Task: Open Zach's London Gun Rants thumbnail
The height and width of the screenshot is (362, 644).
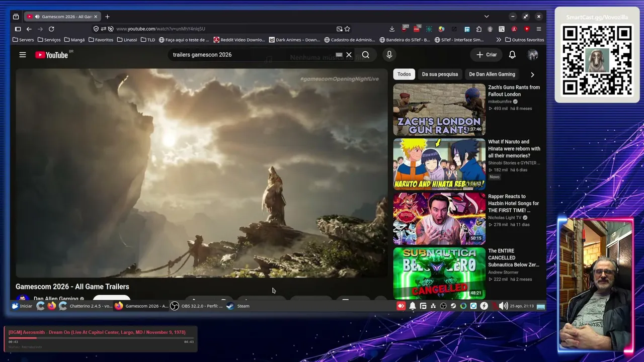Action: click(x=439, y=110)
